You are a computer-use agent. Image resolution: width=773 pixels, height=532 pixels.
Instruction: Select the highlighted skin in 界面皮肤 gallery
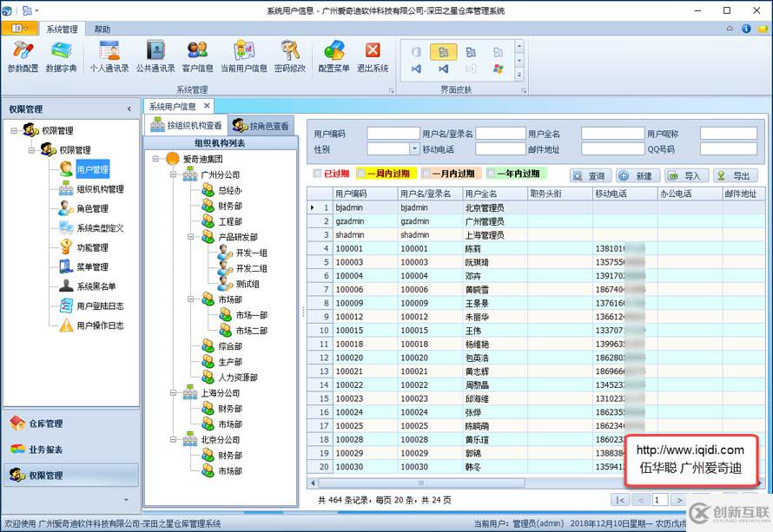click(x=443, y=52)
